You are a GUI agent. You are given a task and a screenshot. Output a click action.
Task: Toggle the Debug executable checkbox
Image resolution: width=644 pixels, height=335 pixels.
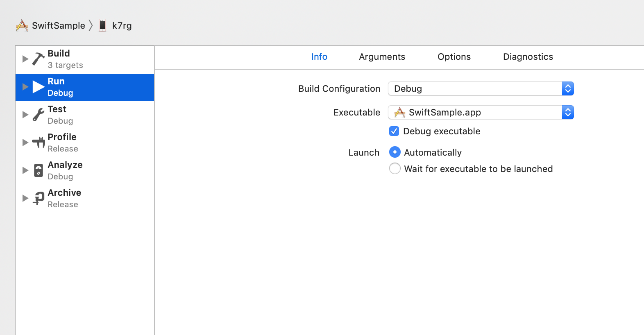pyautogui.click(x=394, y=131)
